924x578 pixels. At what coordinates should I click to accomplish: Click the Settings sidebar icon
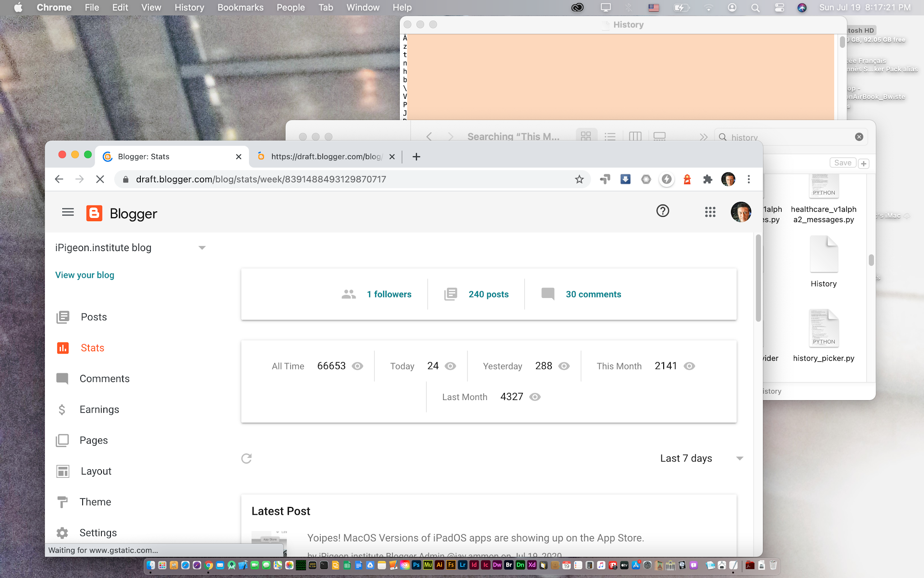[63, 533]
